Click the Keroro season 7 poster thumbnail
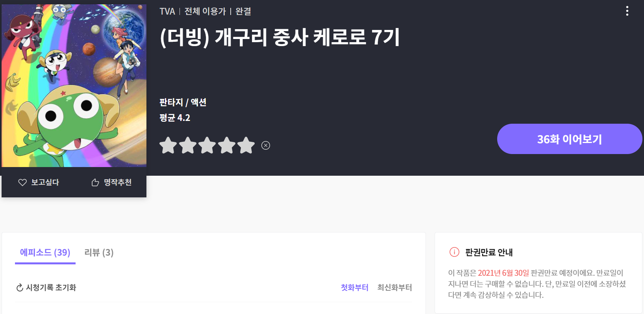644x314 pixels. [x=74, y=85]
